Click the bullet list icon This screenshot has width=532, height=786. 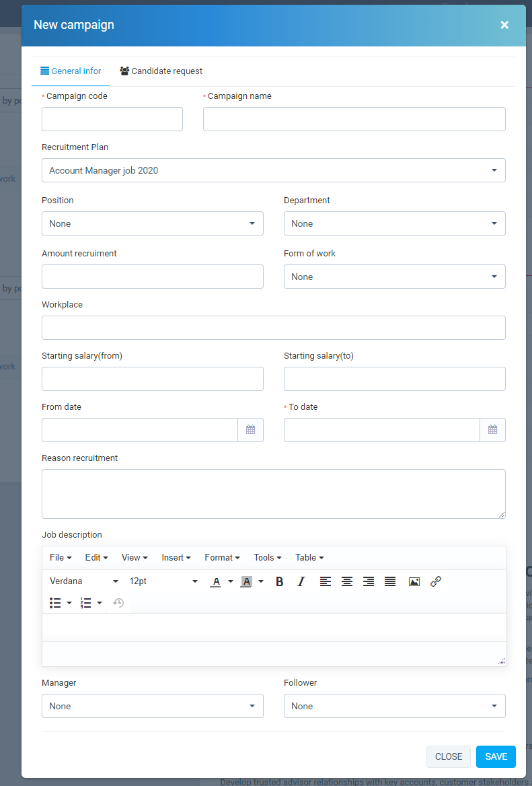point(56,603)
